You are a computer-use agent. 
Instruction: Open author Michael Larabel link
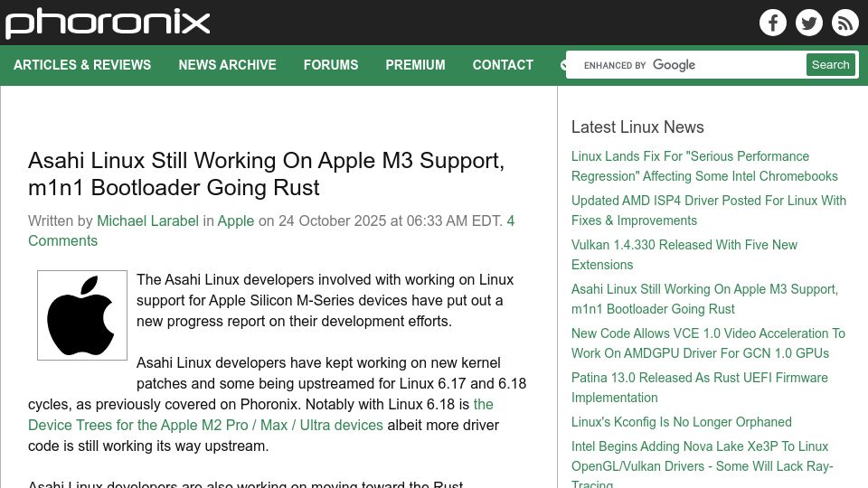click(x=147, y=221)
